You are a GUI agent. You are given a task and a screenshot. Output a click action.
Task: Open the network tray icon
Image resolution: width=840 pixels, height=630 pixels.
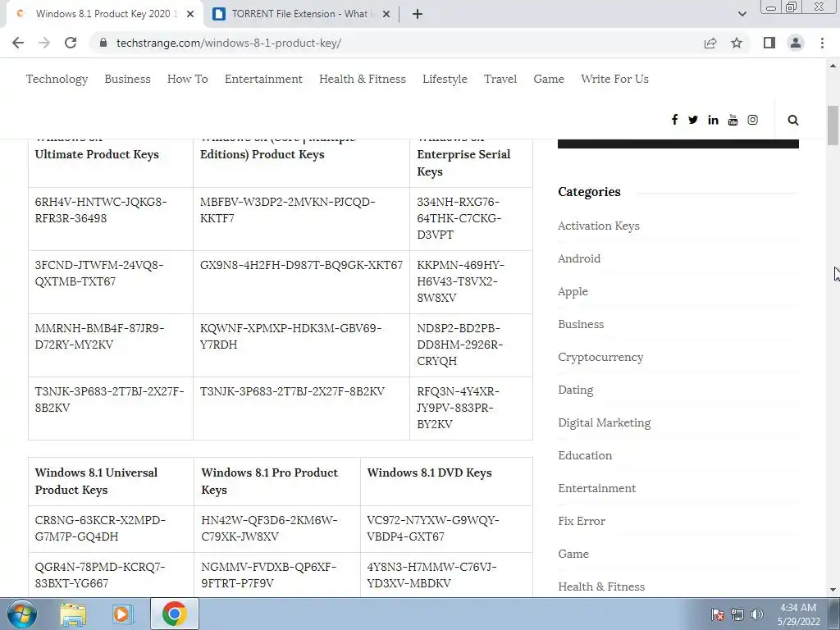click(x=737, y=614)
